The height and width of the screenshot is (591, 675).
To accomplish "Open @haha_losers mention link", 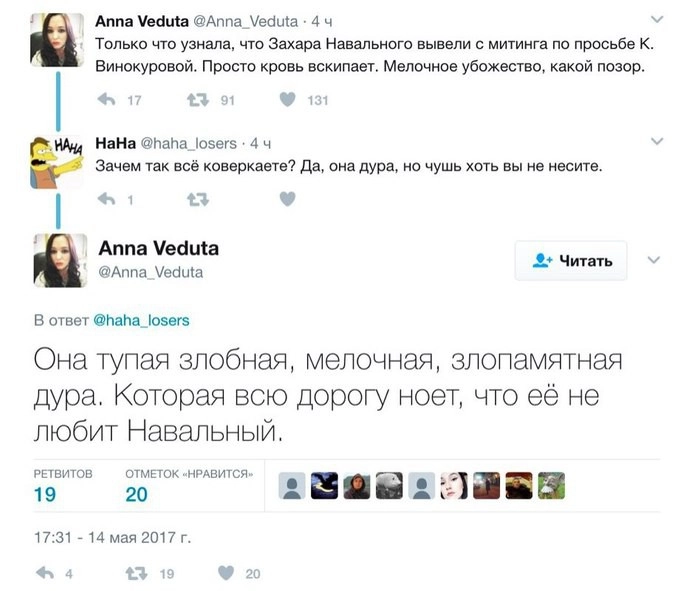I will [141, 320].
